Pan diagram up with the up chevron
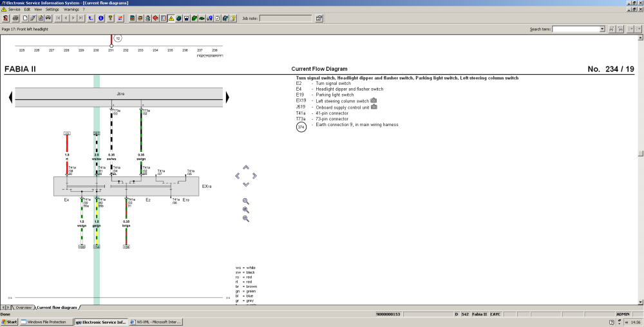 coord(245,167)
